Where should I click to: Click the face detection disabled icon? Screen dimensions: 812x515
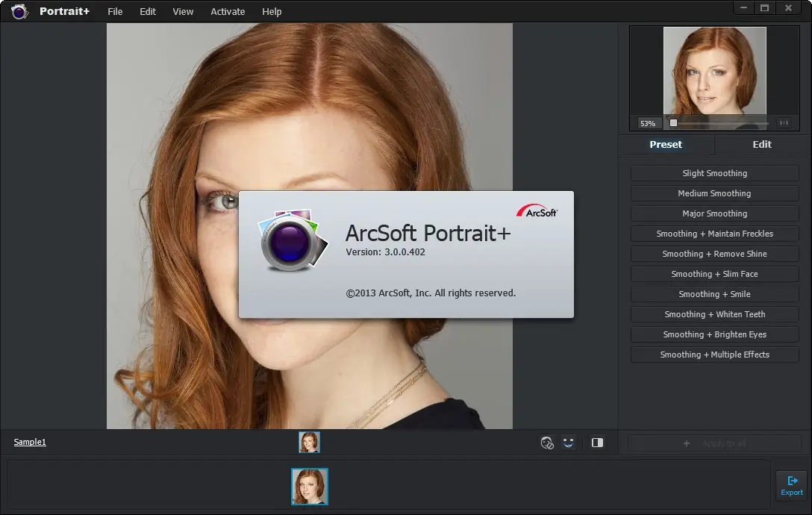tap(547, 443)
